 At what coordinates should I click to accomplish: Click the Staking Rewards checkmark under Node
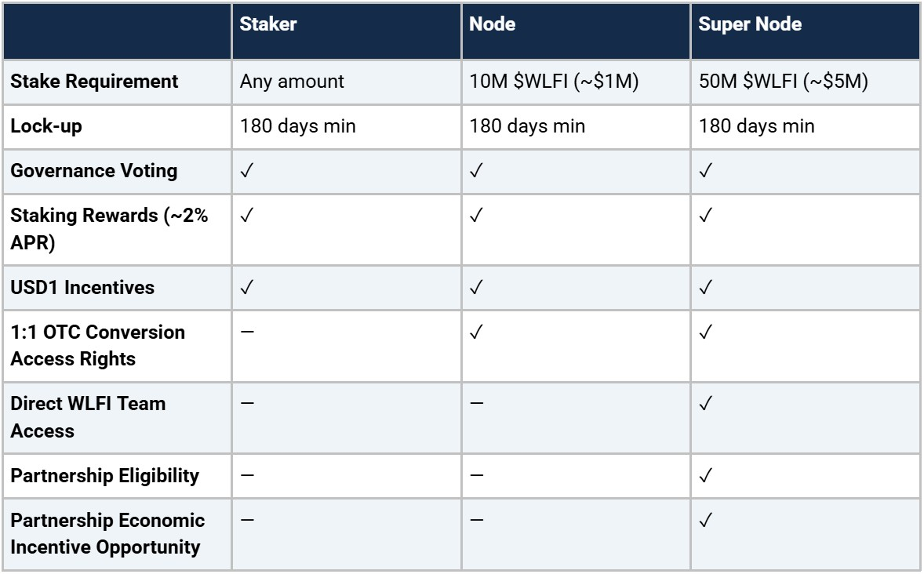click(475, 216)
